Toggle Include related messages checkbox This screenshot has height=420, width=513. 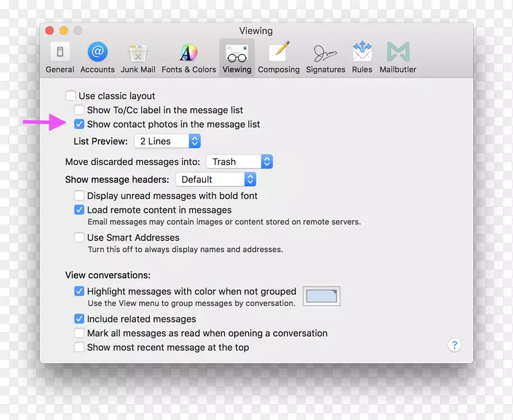80,319
